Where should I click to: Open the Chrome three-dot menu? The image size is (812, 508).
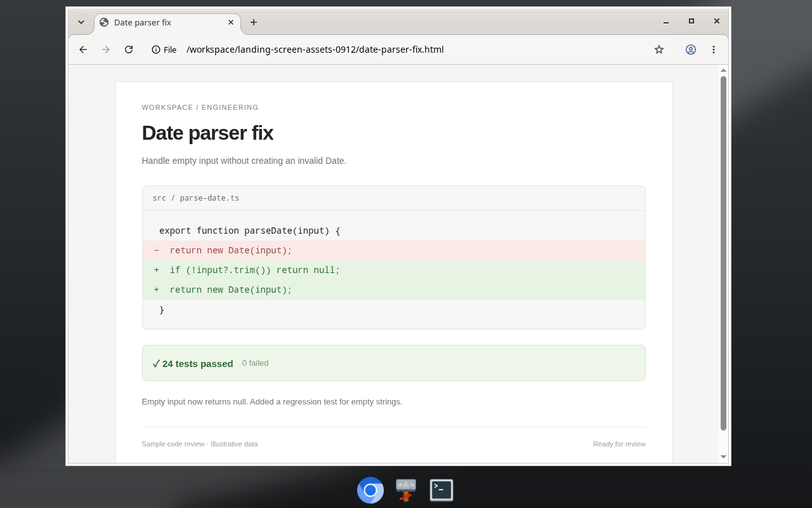pos(714,50)
